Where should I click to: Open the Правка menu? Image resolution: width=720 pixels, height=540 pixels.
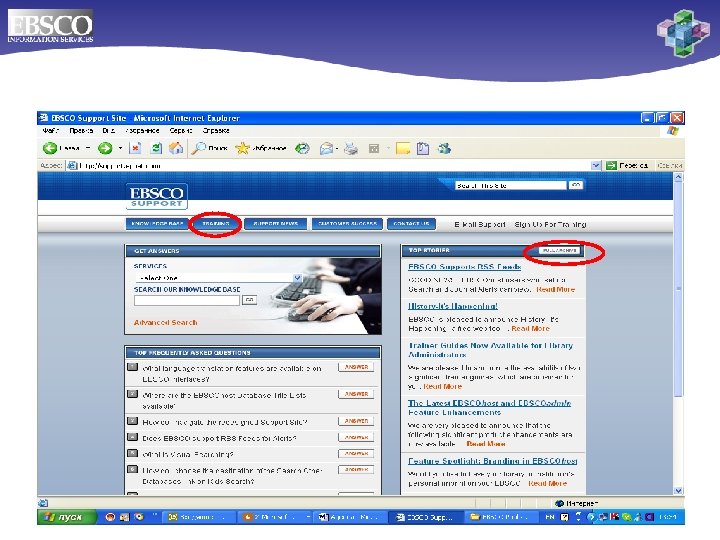click(81, 131)
